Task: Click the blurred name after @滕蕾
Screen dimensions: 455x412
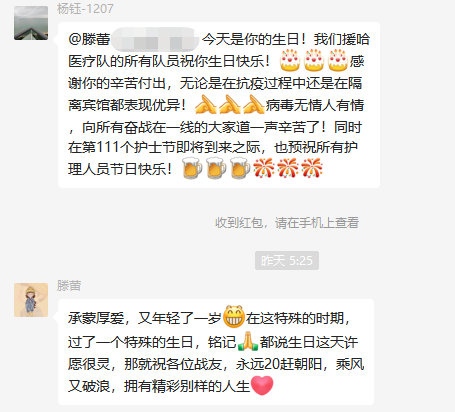Action: [x=155, y=39]
